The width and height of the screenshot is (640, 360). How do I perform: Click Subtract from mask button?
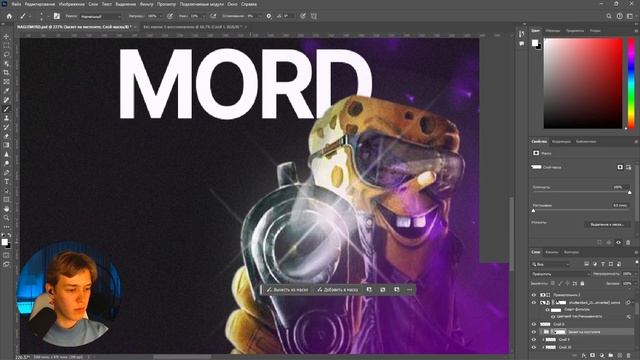[288, 289]
